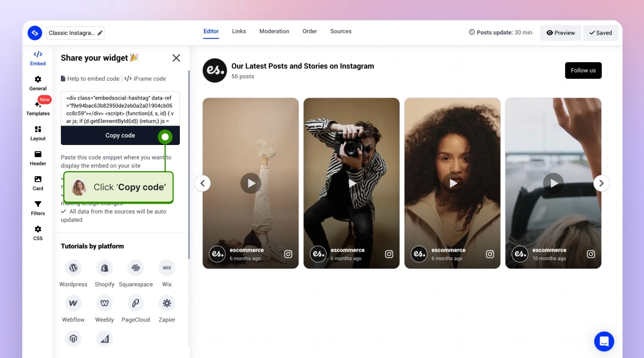Show next posts with right carousel arrow
This screenshot has height=358, width=644.
tap(601, 183)
